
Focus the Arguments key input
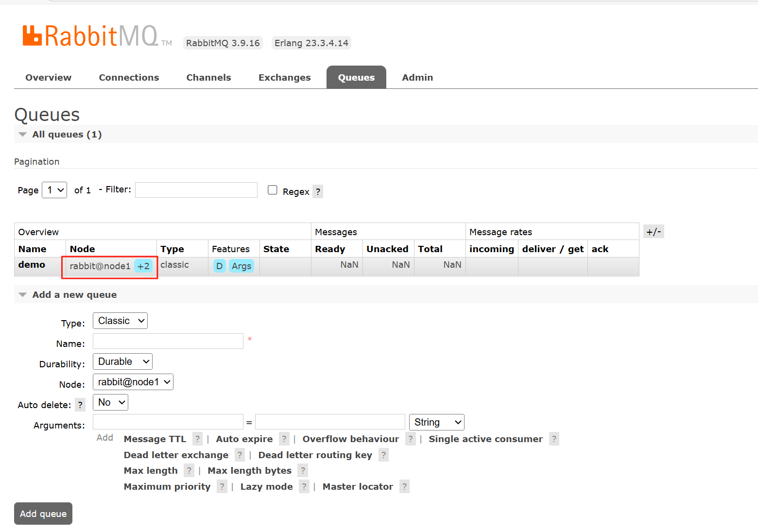168,422
